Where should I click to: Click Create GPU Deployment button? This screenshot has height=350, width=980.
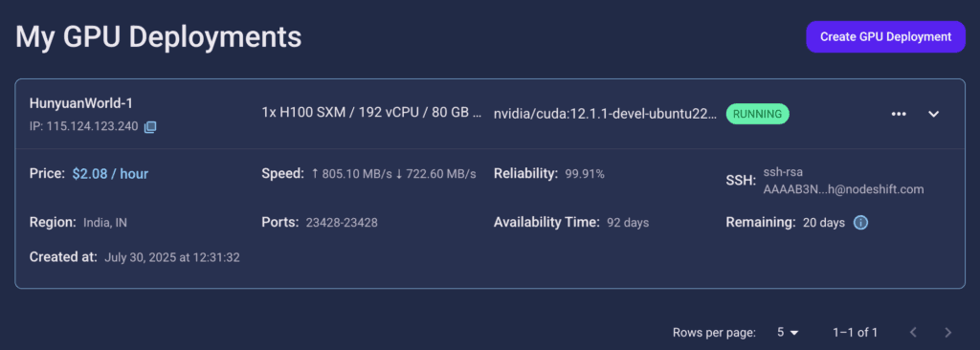(x=885, y=37)
